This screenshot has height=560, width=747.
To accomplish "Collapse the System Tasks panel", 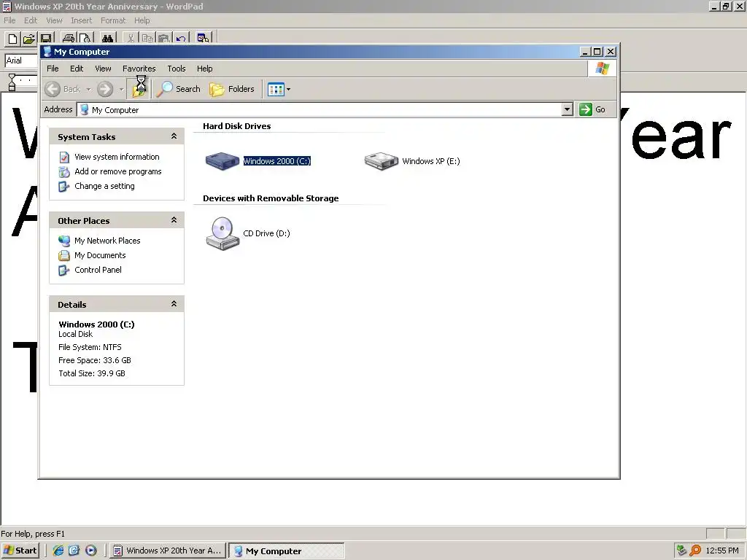I will point(174,136).
